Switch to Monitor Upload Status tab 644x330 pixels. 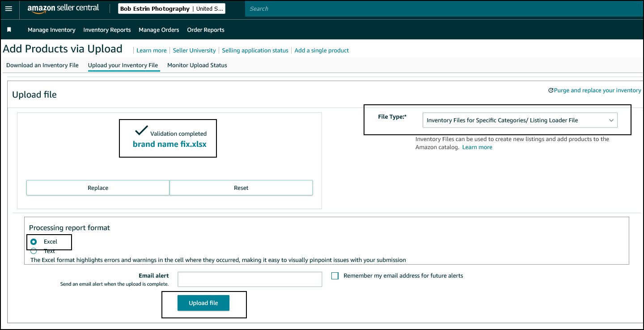pos(197,65)
